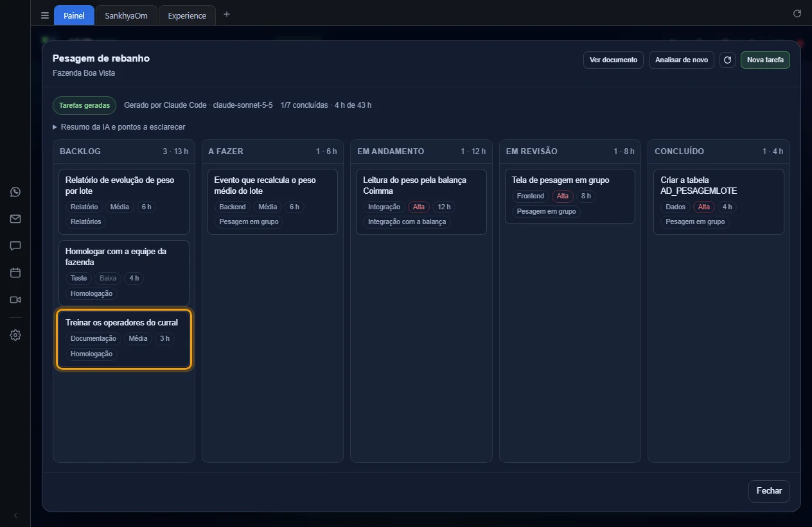Open card Tela de pesagem em grupo
The width and height of the screenshot is (812, 527).
point(570,196)
